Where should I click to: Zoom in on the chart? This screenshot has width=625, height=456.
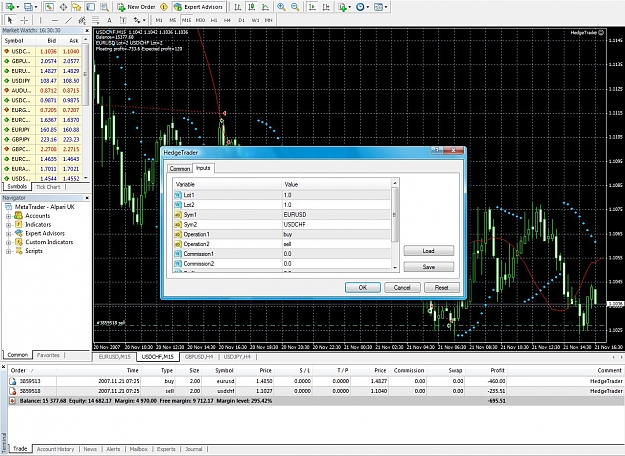pyautogui.click(x=281, y=7)
